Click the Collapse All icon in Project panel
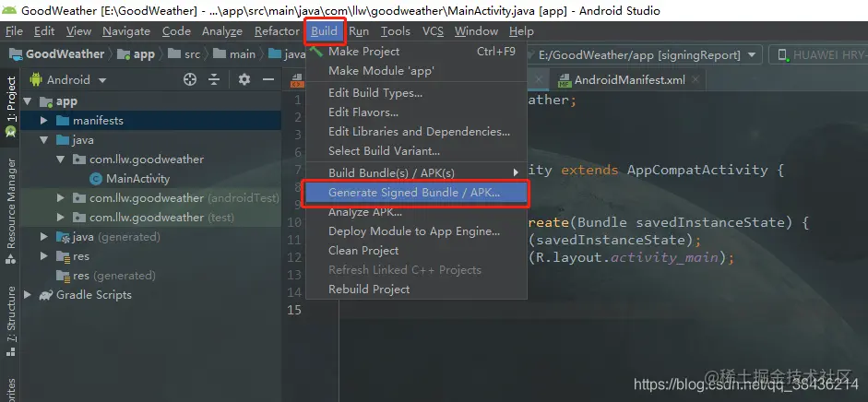 (214, 79)
